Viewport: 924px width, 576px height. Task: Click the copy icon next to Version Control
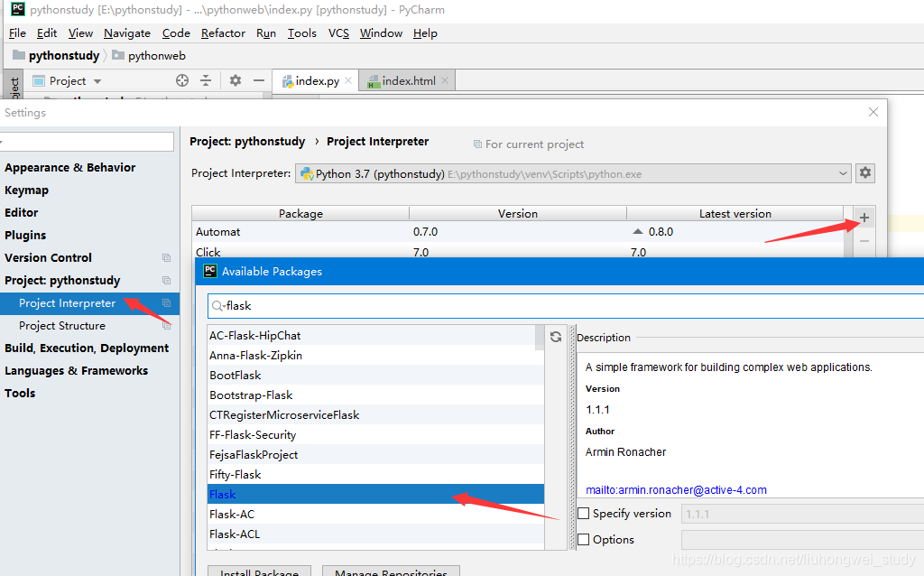click(x=166, y=257)
